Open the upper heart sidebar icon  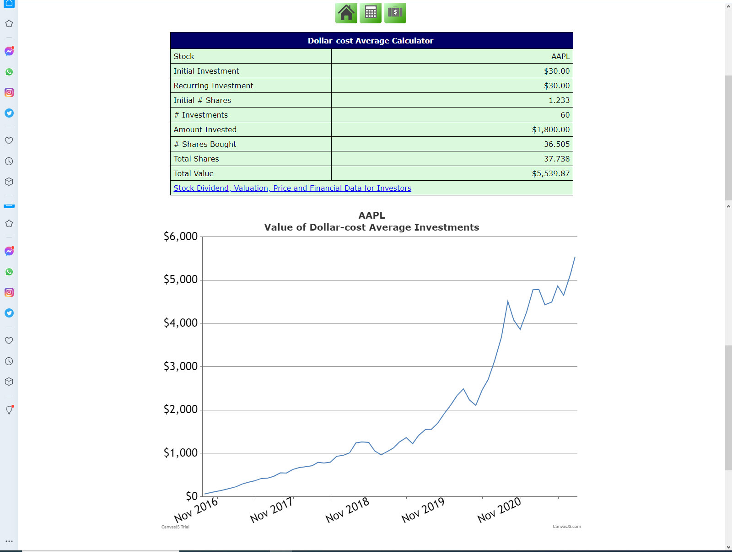coord(9,140)
